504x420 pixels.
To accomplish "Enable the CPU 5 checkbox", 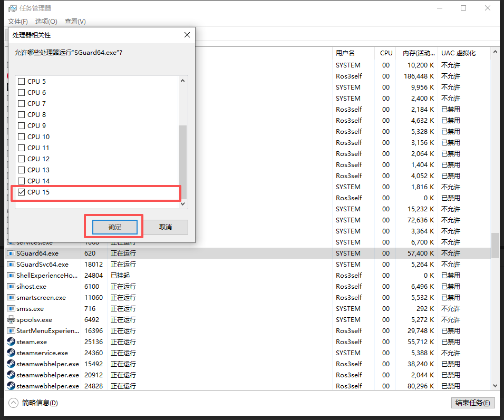I will [x=22, y=82].
